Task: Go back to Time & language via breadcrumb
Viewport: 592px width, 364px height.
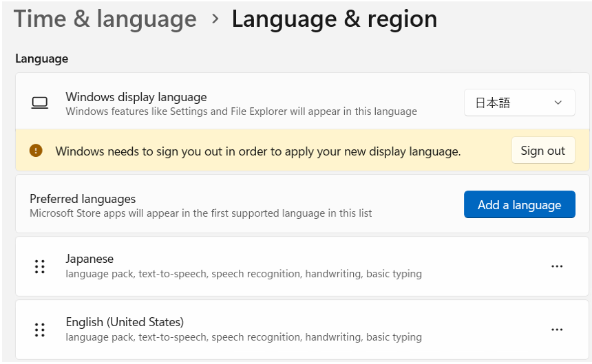Action: [105, 19]
